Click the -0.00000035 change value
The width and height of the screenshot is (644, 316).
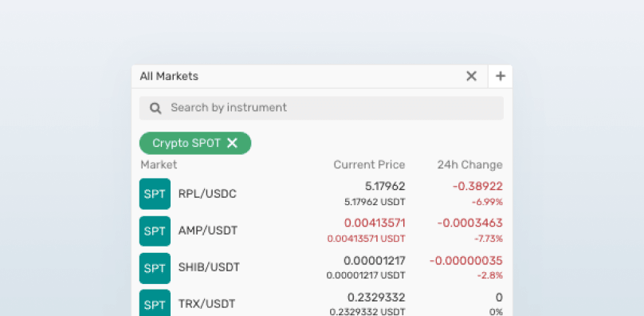click(x=466, y=260)
